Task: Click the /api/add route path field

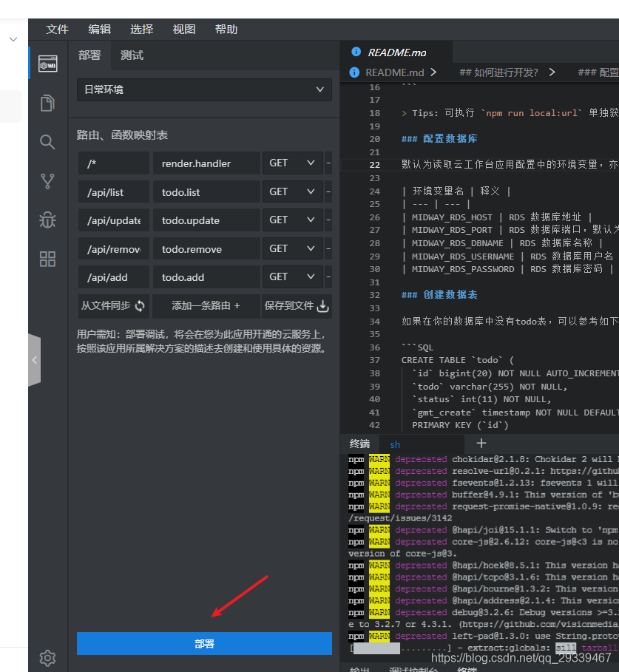Action: coord(114,276)
